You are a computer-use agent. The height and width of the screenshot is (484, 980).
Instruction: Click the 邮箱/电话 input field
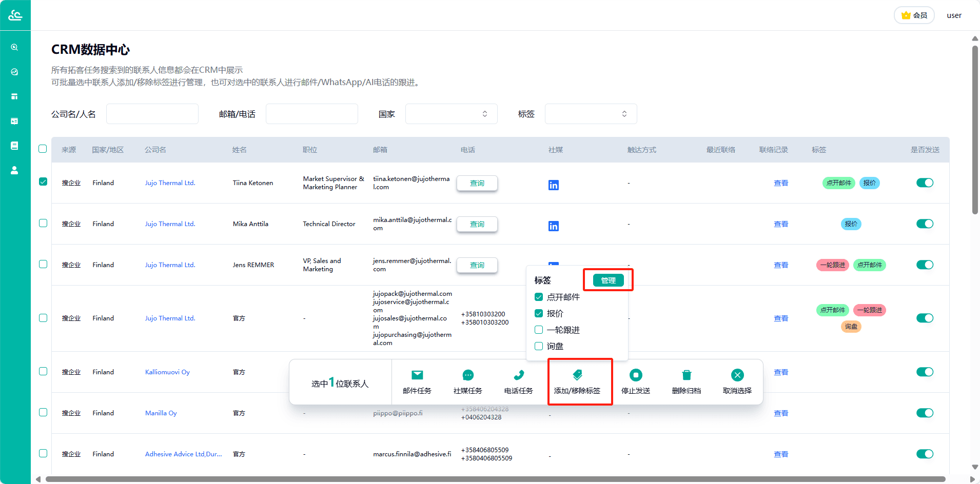point(312,114)
